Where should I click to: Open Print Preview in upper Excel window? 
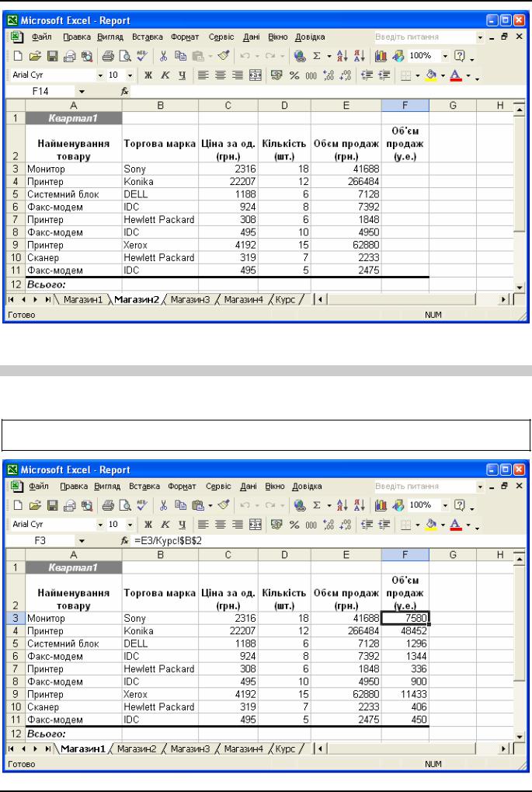(124, 56)
